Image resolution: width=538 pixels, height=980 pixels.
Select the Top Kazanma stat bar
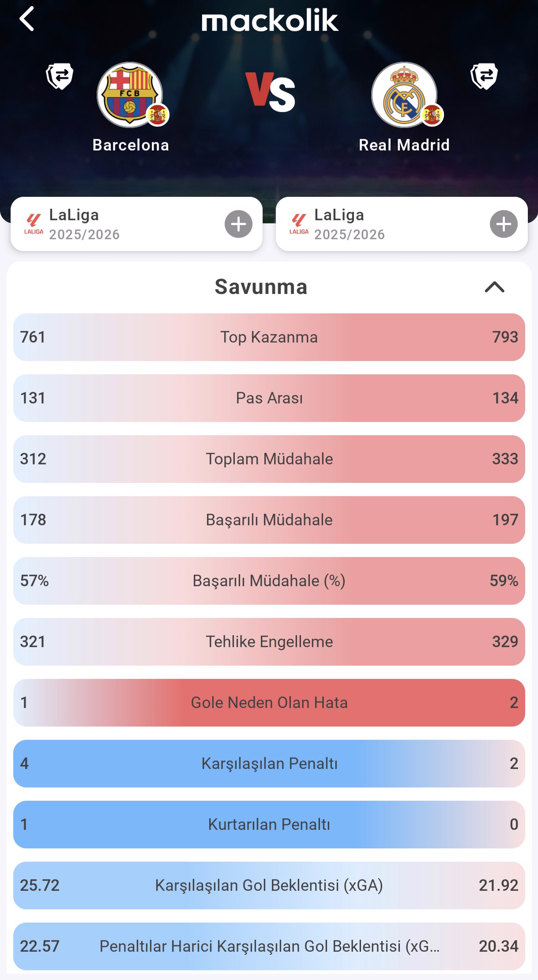269,337
